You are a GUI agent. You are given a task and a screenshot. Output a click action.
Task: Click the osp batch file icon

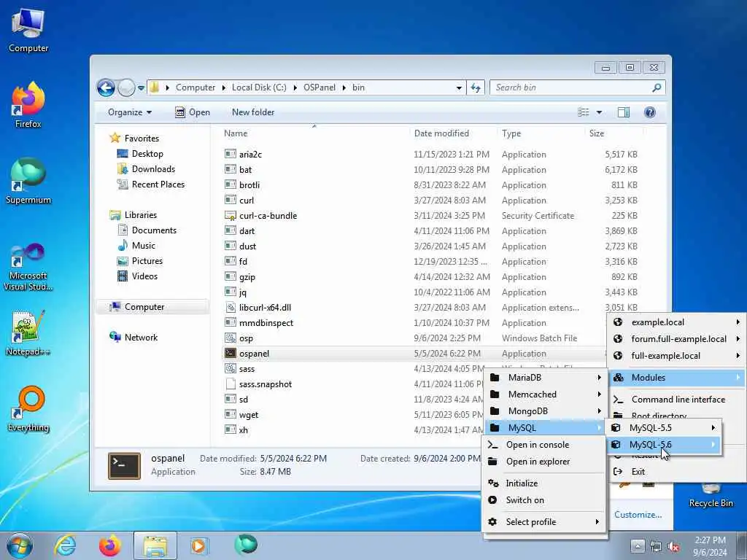coord(231,338)
